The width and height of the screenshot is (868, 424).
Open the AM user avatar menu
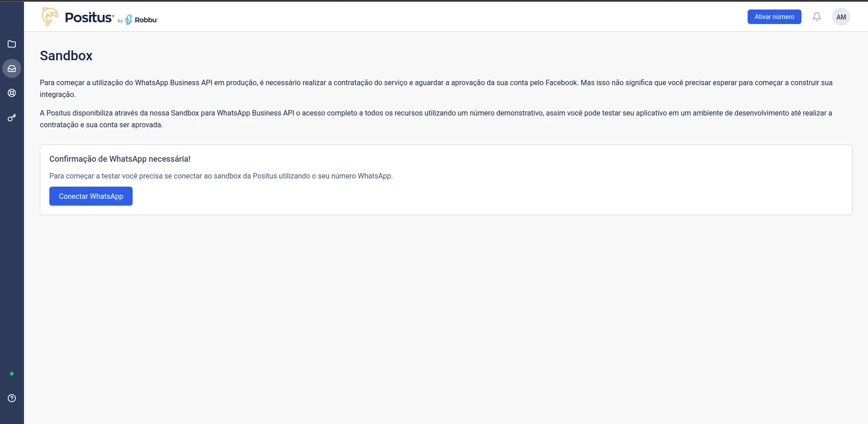(841, 17)
